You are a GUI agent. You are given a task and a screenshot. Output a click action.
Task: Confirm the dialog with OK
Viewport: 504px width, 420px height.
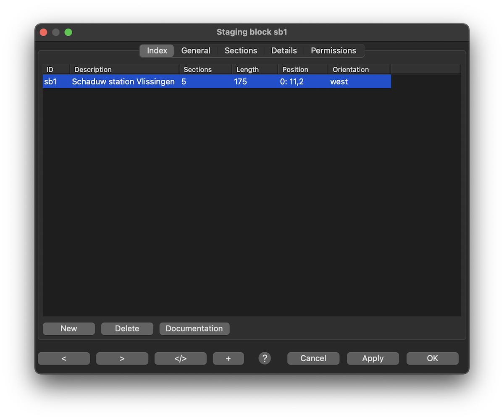[x=432, y=358]
